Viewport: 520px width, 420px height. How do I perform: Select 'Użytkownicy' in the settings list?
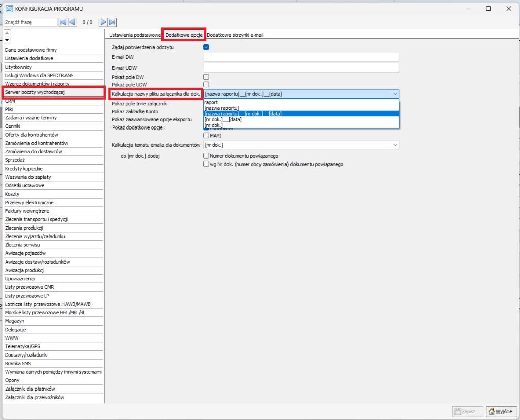tap(19, 67)
